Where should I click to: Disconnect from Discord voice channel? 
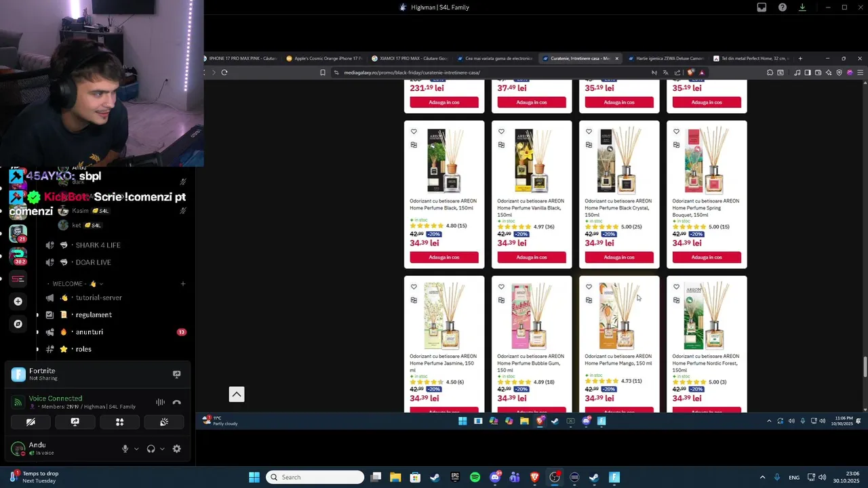pyautogui.click(x=177, y=402)
